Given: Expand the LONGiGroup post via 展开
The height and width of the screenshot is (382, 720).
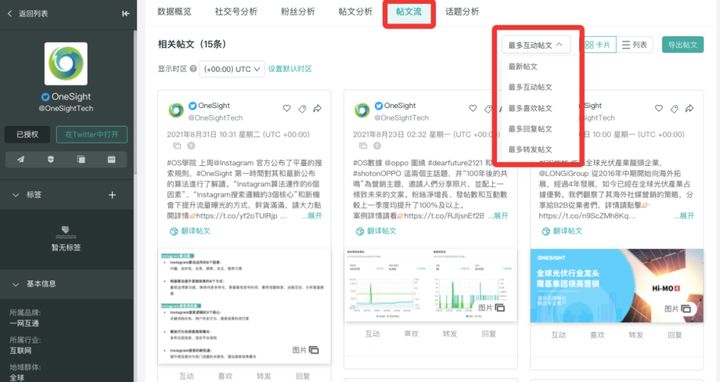Looking at the screenshot, I should coord(686,216).
